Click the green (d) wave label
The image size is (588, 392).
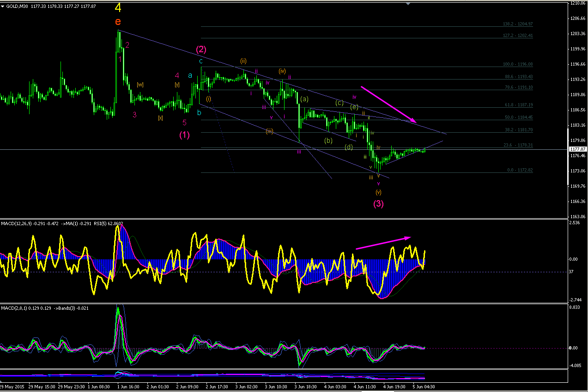(349, 147)
